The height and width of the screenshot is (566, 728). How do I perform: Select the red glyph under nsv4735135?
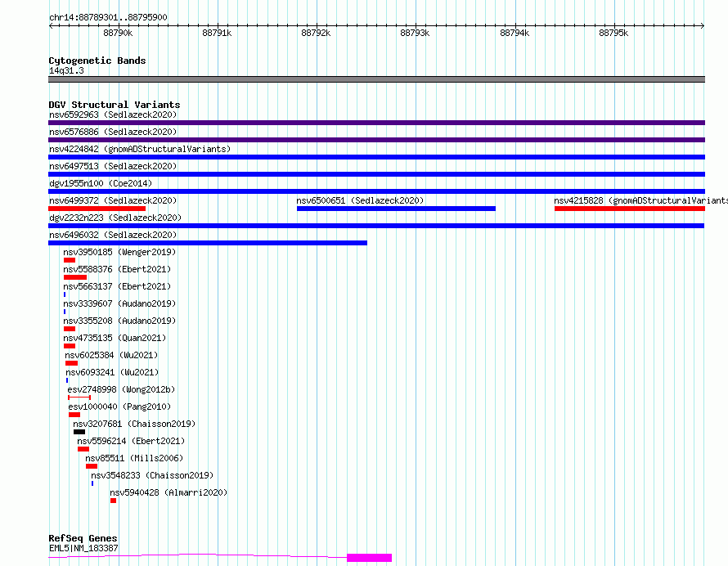tap(70, 346)
